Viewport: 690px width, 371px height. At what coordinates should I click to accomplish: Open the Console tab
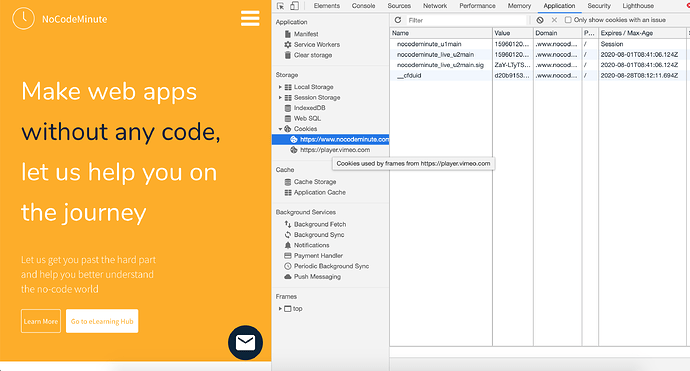pos(363,6)
